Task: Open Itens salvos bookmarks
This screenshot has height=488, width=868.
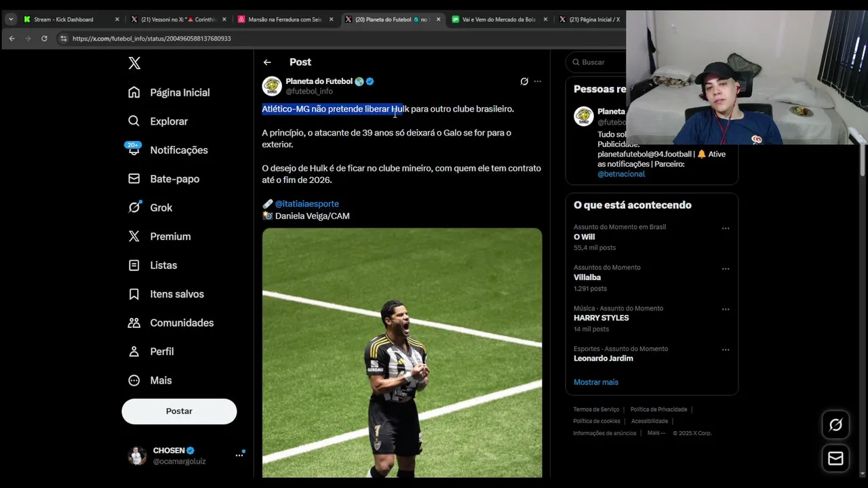Action: pyautogui.click(x=167, y=294)
